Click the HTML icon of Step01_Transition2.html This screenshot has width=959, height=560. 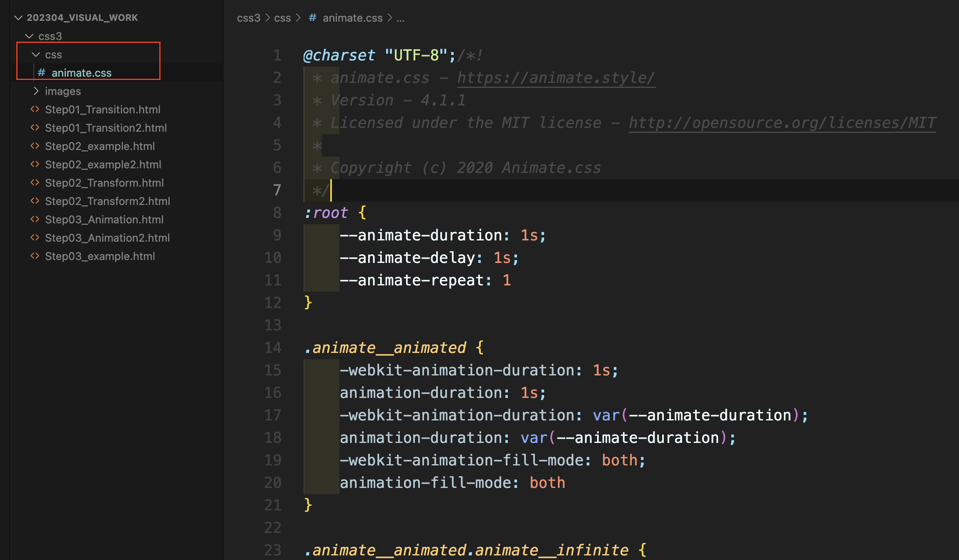tap(35, 128)
